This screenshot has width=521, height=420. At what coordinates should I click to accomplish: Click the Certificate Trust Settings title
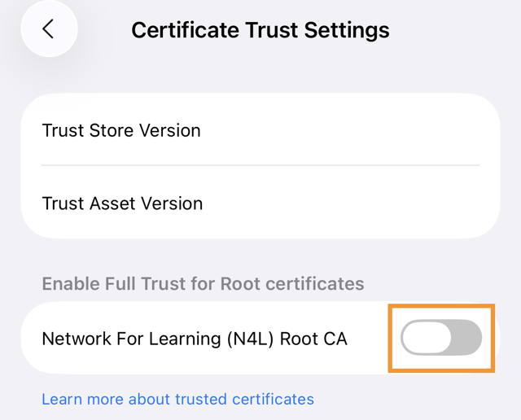(260, 30)
